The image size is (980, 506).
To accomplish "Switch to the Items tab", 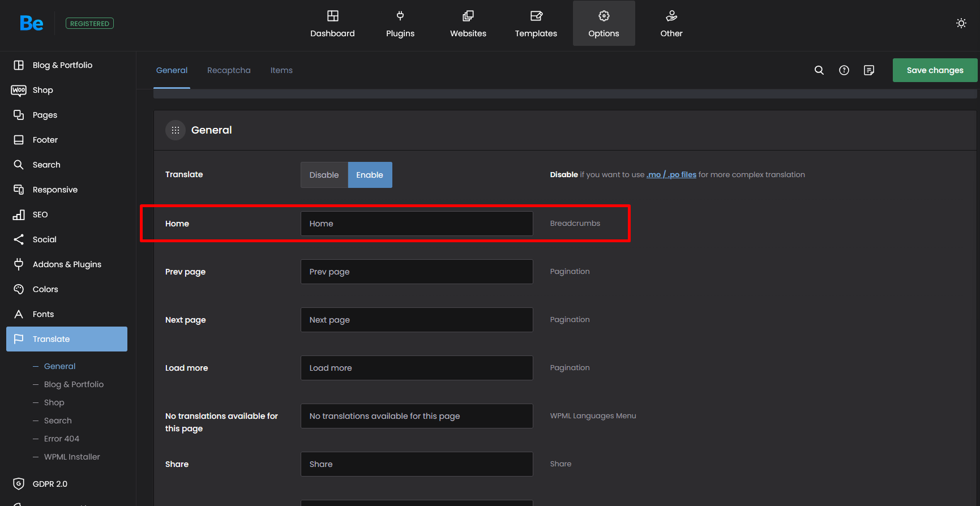I will (281, 70).
